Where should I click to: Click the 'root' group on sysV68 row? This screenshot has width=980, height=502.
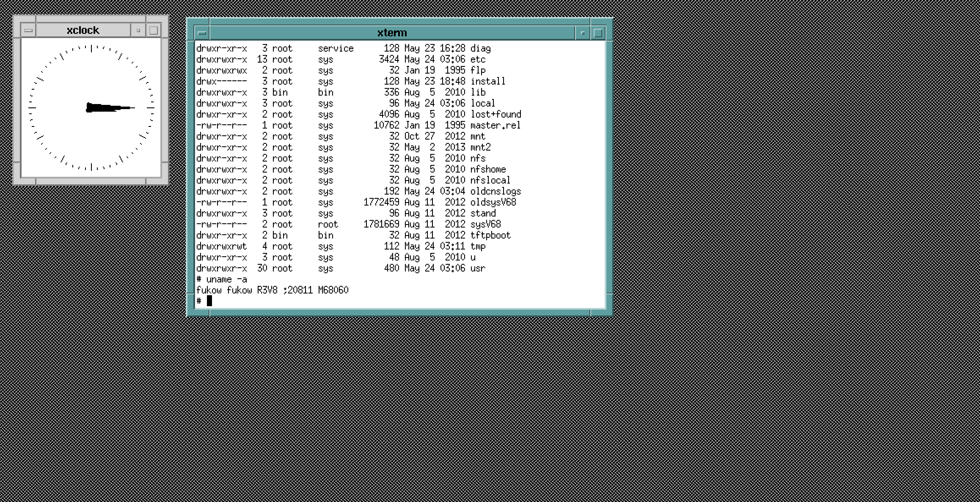[x=328, y=224]
